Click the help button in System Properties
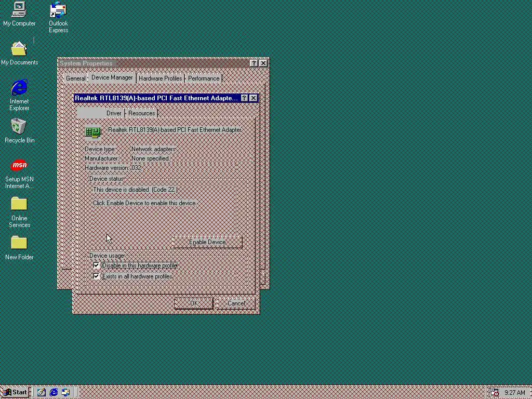Viewport: 532px width, 399px height. click(254, 63)
